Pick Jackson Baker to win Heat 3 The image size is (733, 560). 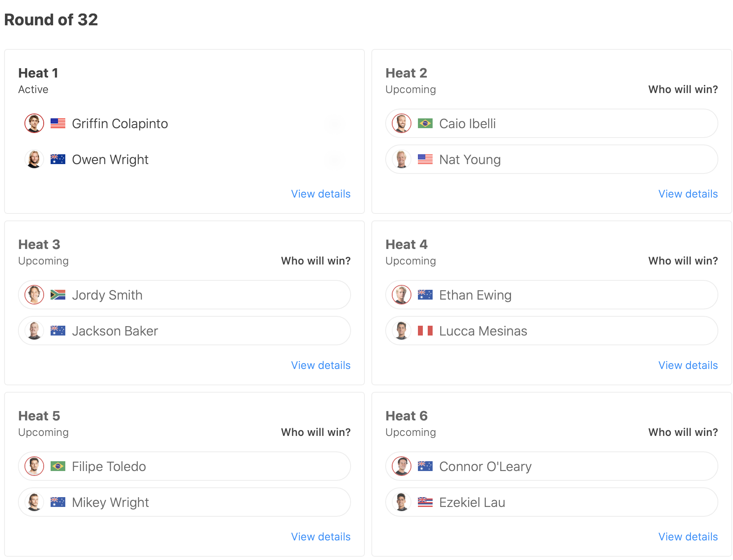click(184, 331)
